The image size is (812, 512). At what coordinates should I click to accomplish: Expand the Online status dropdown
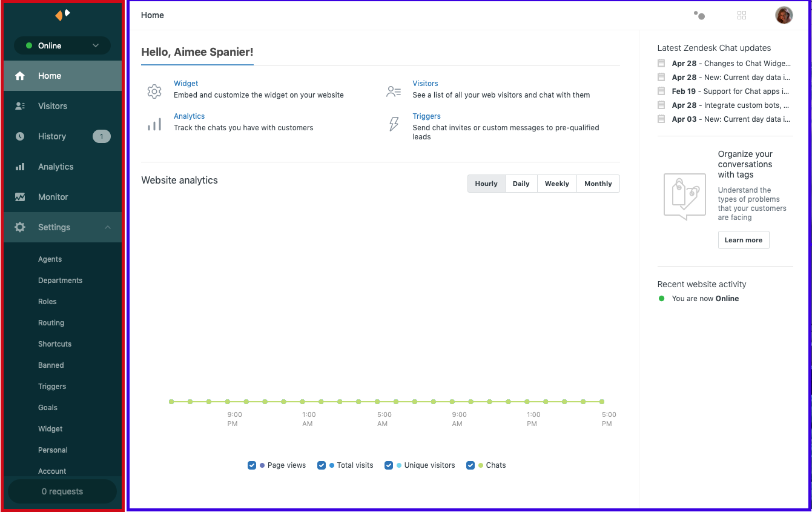click(62, 45)
